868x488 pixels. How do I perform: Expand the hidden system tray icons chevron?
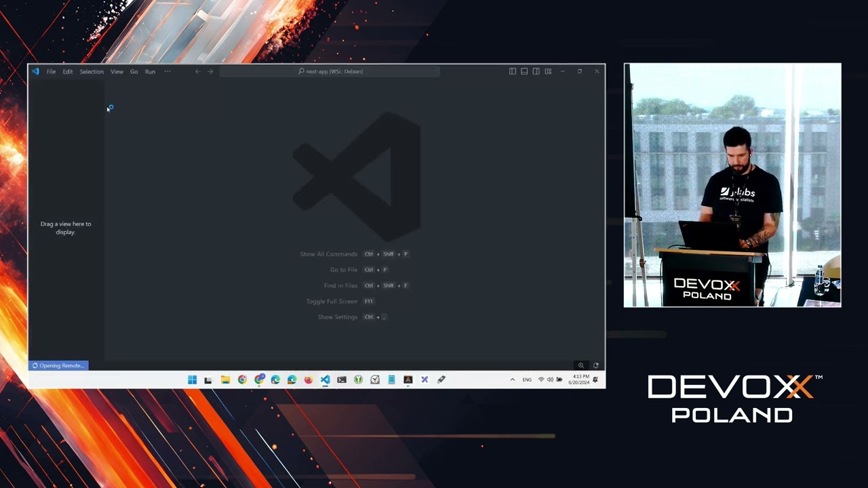[513, 380]
